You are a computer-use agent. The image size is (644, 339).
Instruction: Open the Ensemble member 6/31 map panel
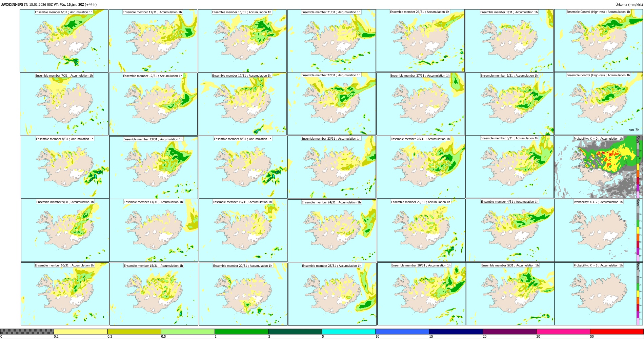[x=64, y=41]
